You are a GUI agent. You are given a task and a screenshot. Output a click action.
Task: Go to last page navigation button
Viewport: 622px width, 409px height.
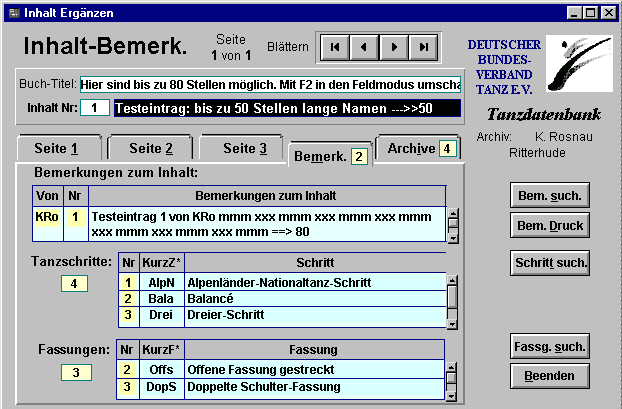[423, 47]
